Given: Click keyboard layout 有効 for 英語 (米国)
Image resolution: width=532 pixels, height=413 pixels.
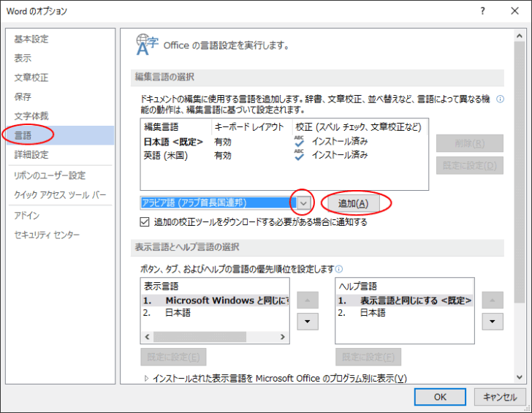Looking at the screenshot, I should (223, 156).
